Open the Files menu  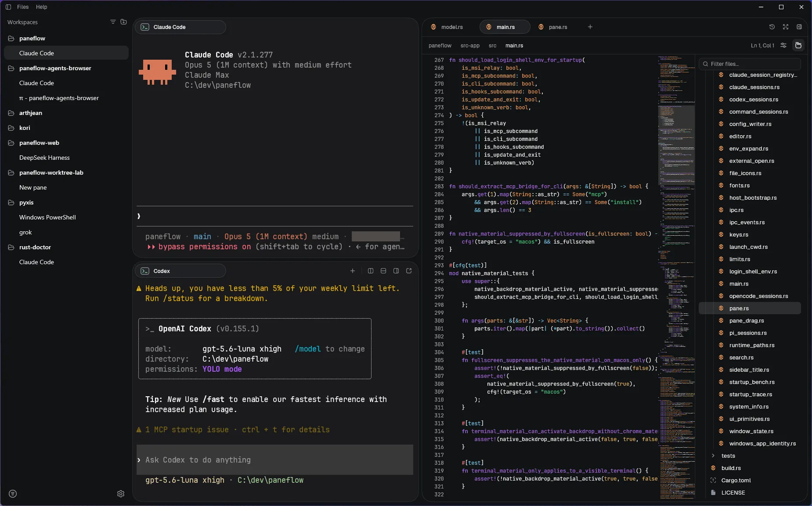[23, 7]
